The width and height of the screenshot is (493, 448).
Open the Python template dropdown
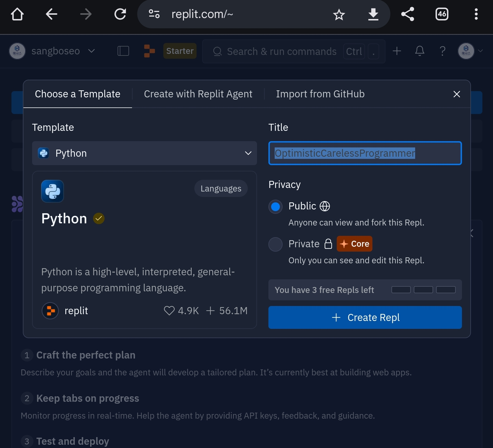click(x=145, y=153)
